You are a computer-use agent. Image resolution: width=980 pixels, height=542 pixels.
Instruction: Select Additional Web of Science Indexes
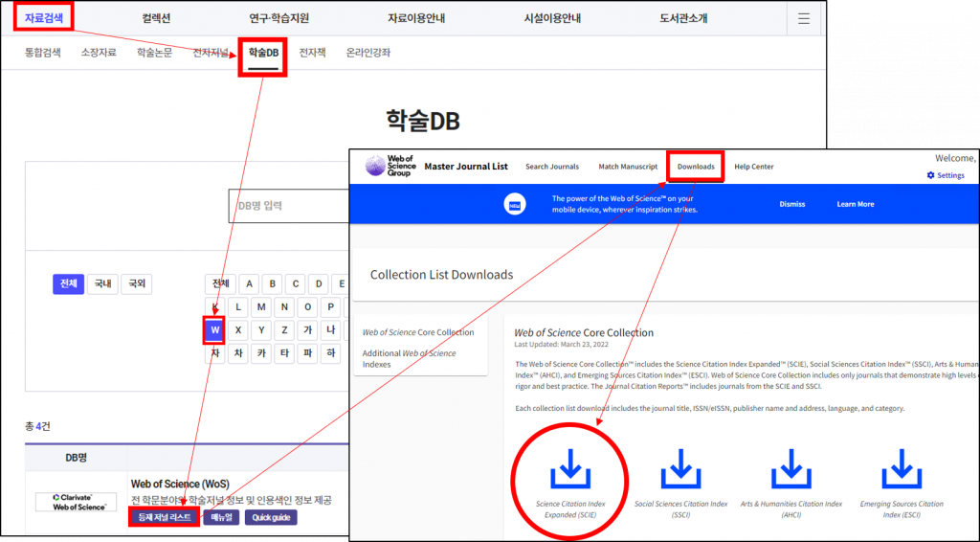409,358
